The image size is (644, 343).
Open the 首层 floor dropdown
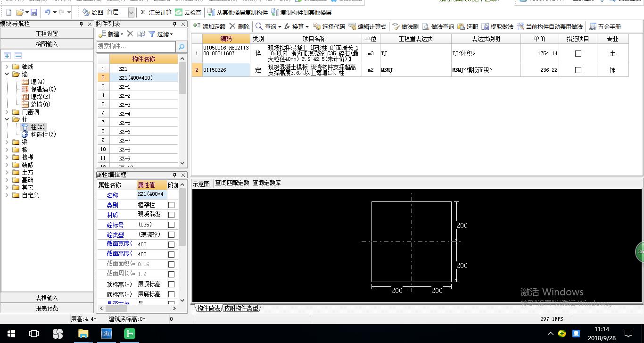[x=131, y=12]
